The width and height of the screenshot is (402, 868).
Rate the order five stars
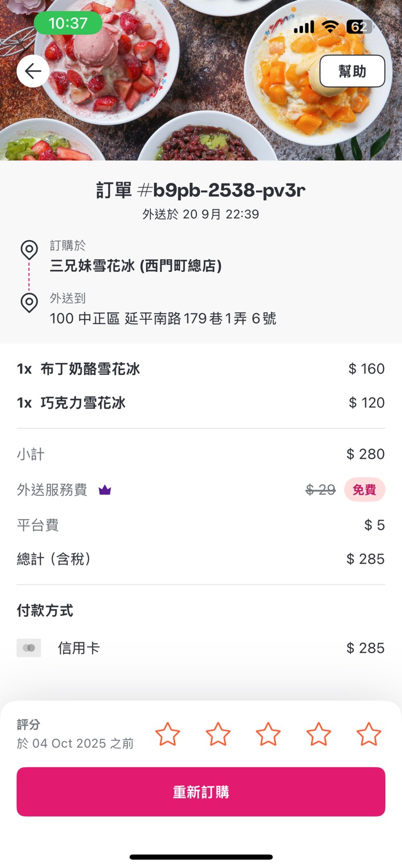[368, 734]
